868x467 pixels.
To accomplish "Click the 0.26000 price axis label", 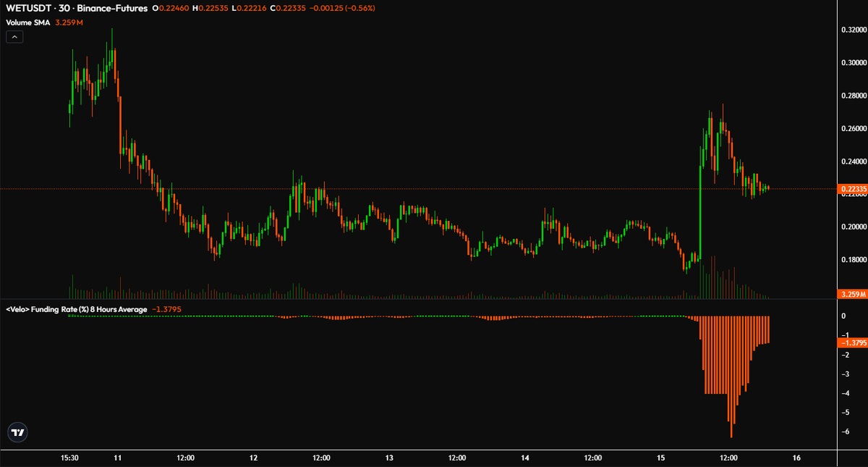I will [853, 128].
